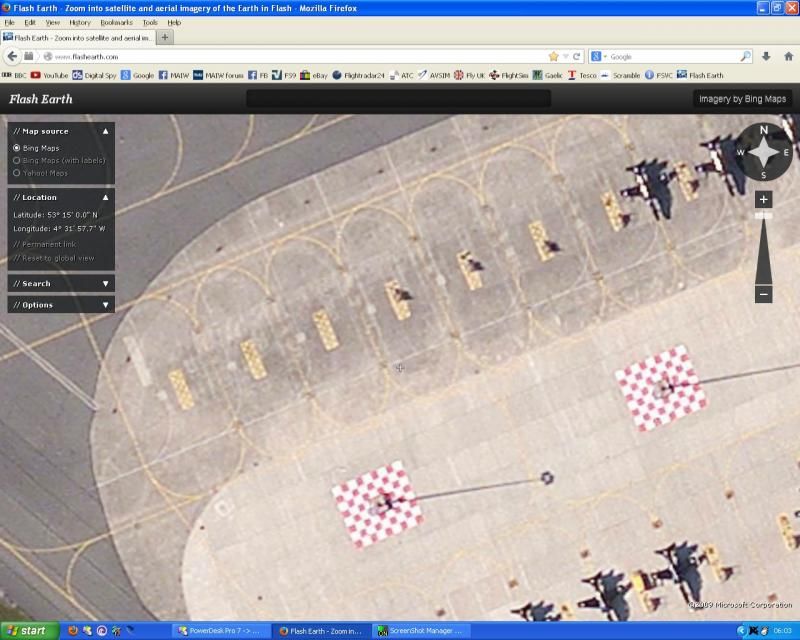
Task: Go to the Firefox home page icon
Action: 788,57
